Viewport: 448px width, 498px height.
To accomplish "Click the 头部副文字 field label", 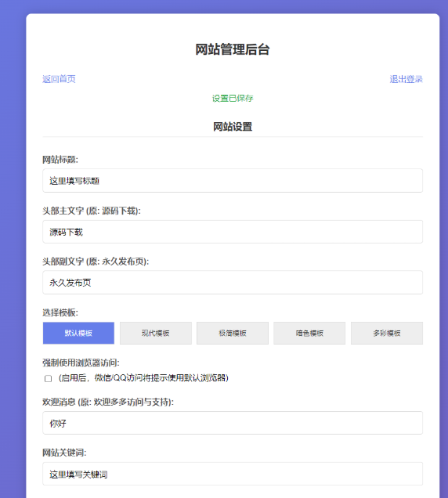I will coord(96,262).
